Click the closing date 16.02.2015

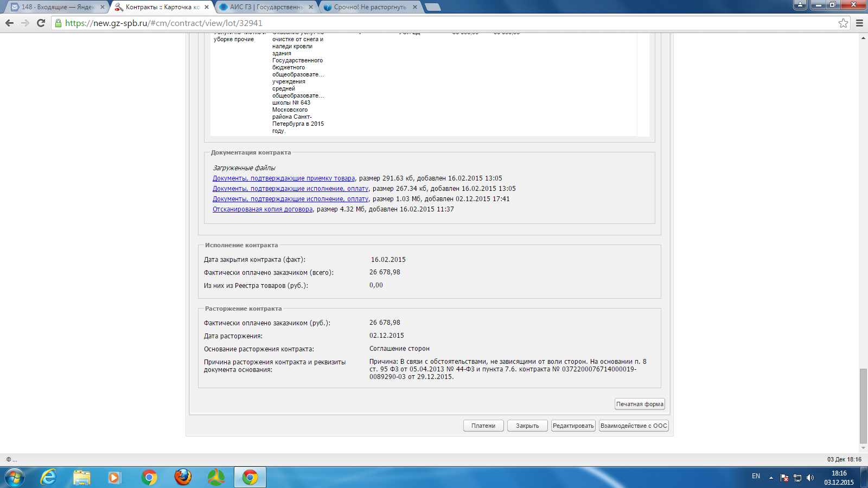(x=388, y=260)
